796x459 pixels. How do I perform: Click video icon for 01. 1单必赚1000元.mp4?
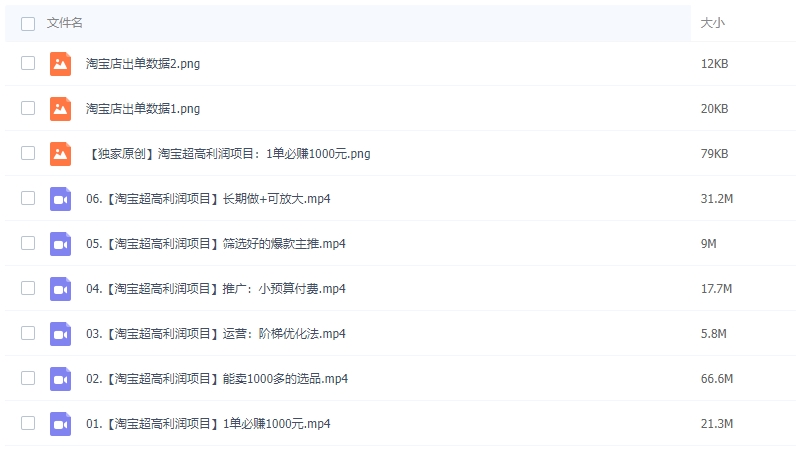(x=60, y=424)
